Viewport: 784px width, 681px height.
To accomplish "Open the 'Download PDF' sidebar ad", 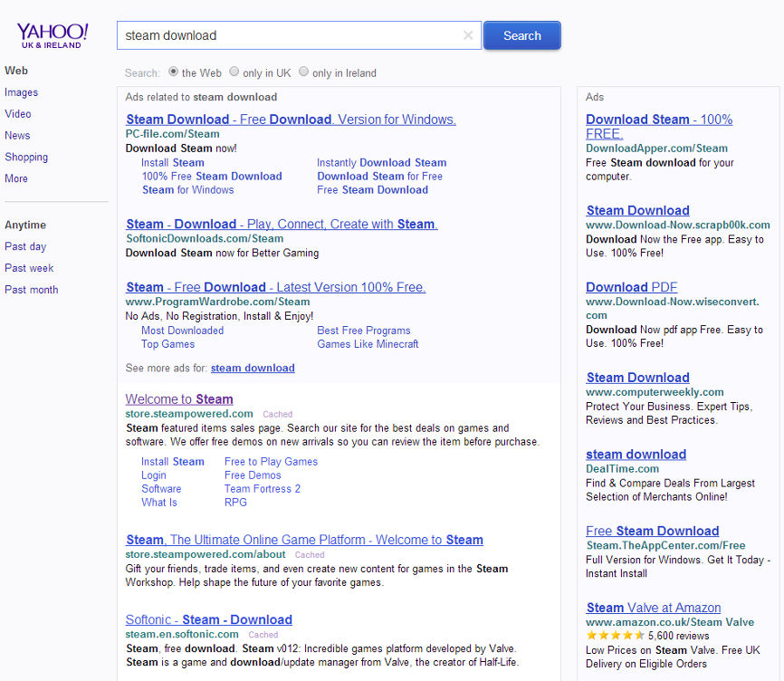I will pos(632,287).
